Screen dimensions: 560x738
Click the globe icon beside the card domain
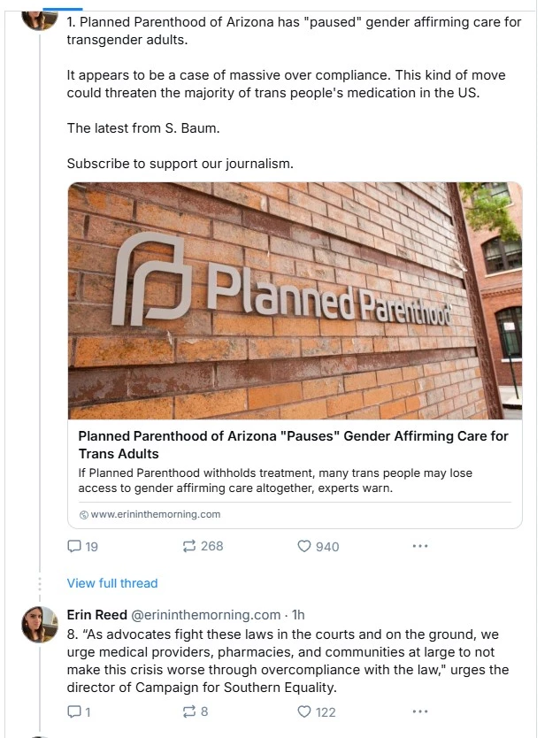coord(84,515)
